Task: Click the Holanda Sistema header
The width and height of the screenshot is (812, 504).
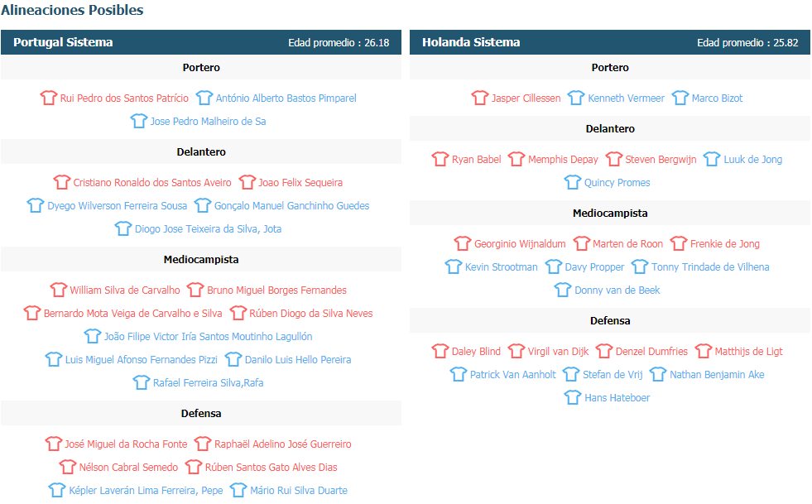Action: 610,42
